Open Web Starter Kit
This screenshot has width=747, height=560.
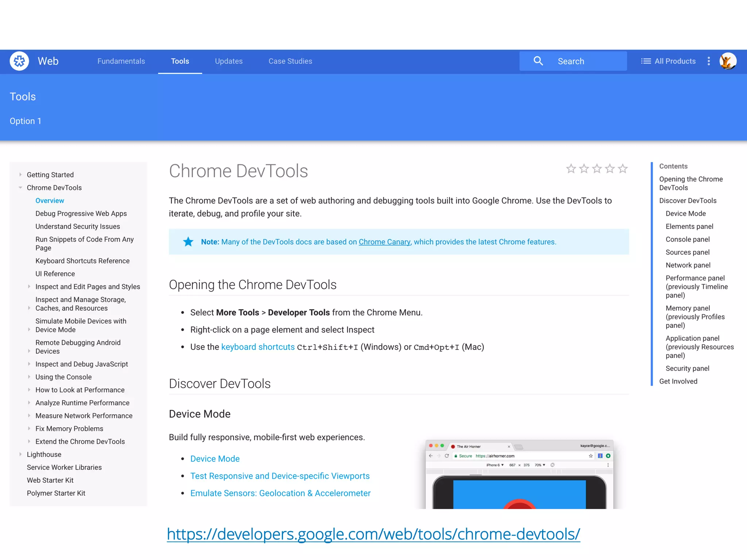point(50,480)
